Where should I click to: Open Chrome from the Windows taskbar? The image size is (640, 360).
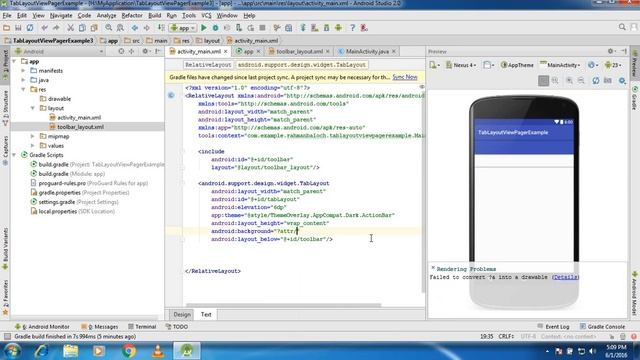click(129, 351)
